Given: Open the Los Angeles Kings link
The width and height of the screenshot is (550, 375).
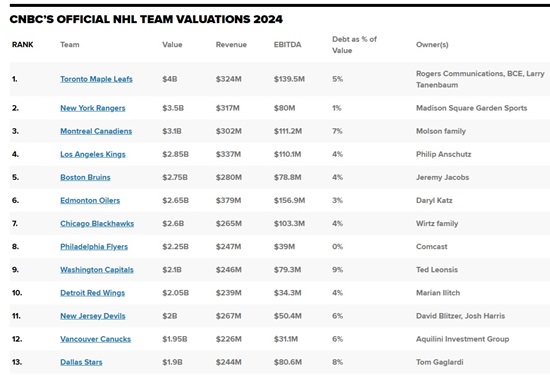Looking at the screenshot, I should coord(93,154).
